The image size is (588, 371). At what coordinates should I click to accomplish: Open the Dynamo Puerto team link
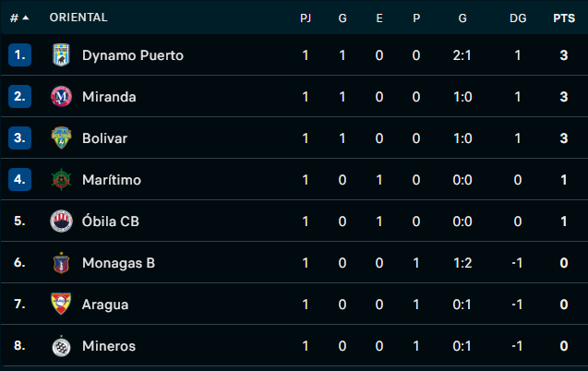pyautogui.click(x=132, y=55)
